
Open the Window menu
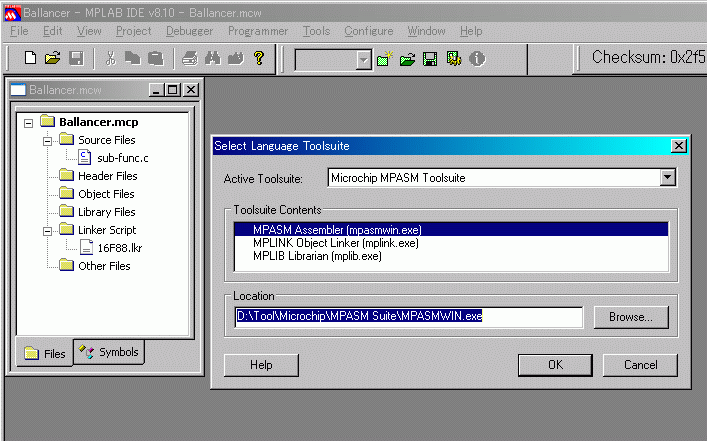(427, 31)
